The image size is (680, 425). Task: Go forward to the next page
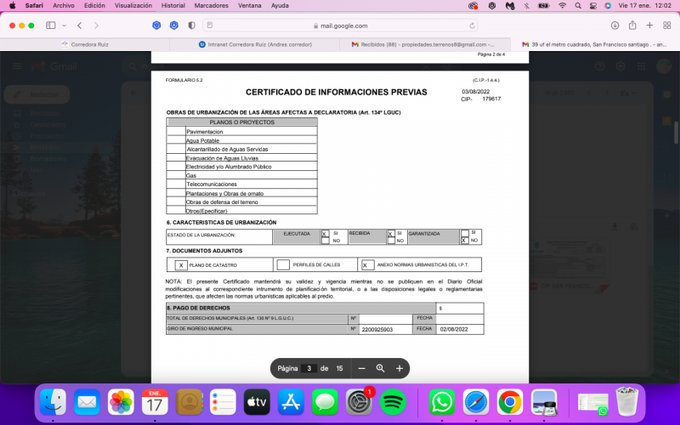[x=96, y=26]
